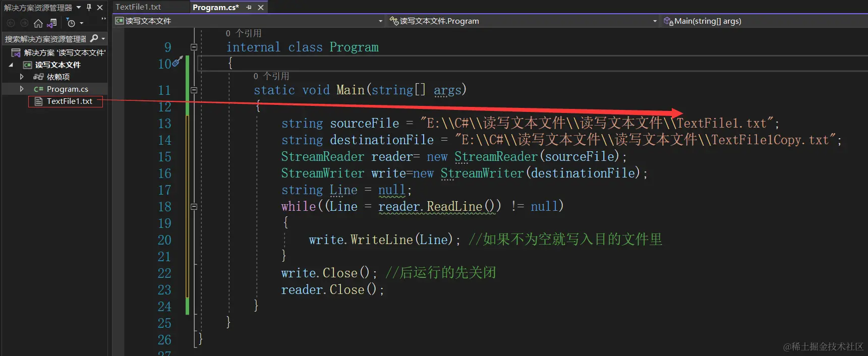
Task: Click the pending changes filter clock icon
Action: 71,23
